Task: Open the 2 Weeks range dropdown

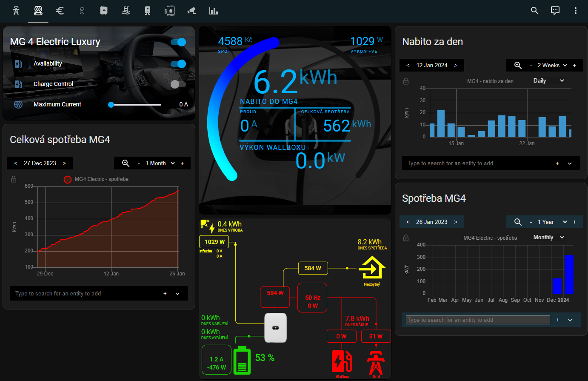Action: pos(552,65)
